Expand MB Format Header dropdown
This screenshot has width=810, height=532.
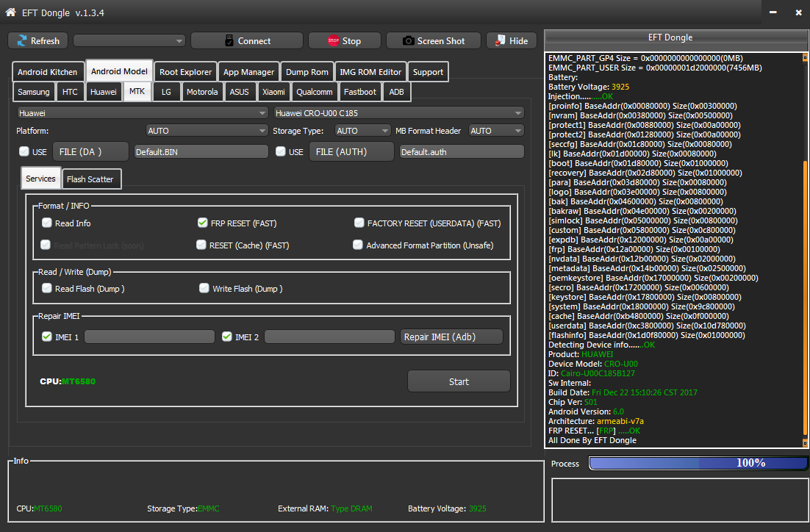click(496, 131)
